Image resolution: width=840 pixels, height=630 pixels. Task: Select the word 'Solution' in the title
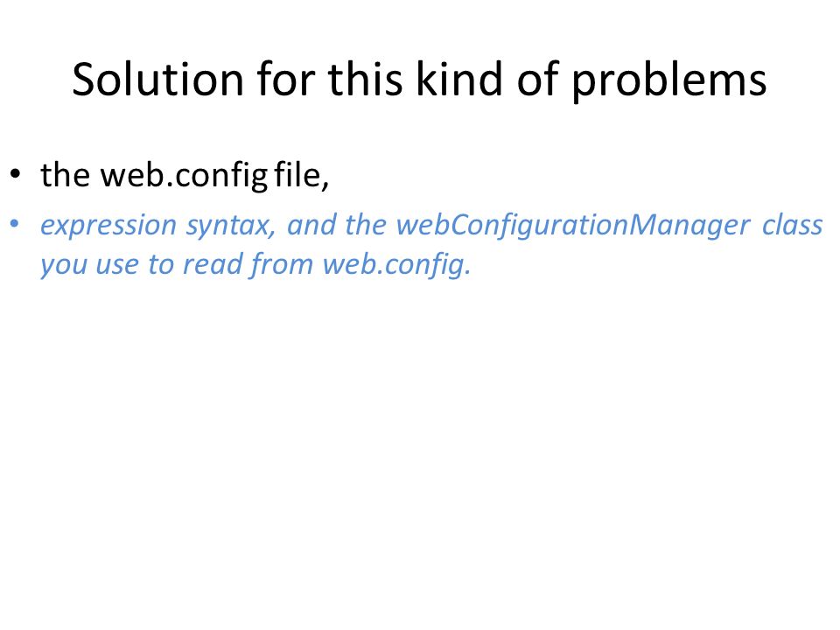click(158, 80)
